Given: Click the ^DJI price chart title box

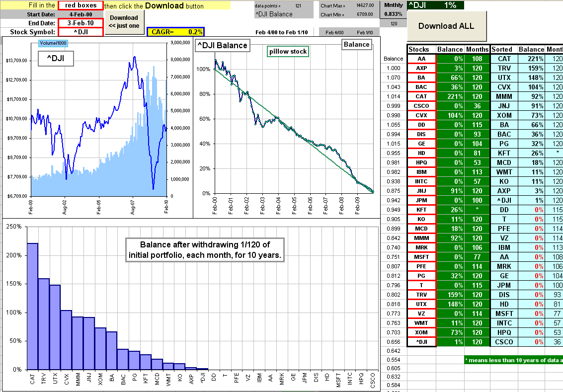Looking at the screenshot, I should tap(56, 58).
